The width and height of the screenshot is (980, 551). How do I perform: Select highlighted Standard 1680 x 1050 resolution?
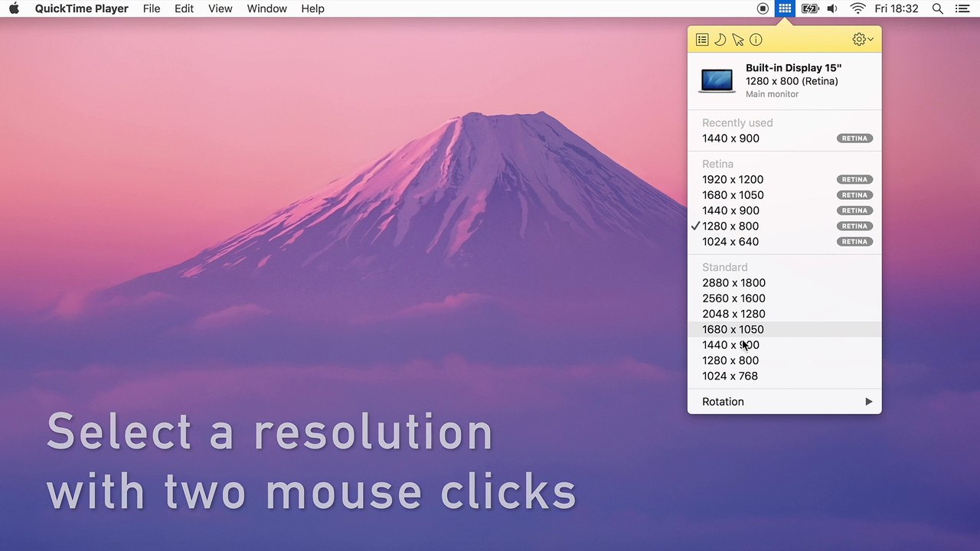click(785, 330)
